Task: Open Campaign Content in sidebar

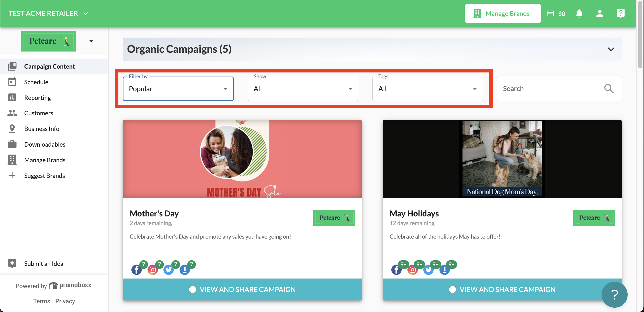Action: (x=54, y=66)
